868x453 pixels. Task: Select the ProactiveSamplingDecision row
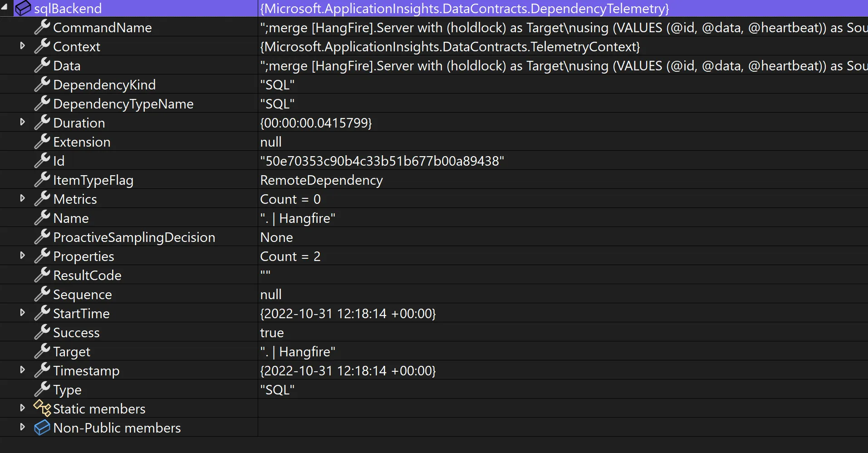click(x=134, y=237)
